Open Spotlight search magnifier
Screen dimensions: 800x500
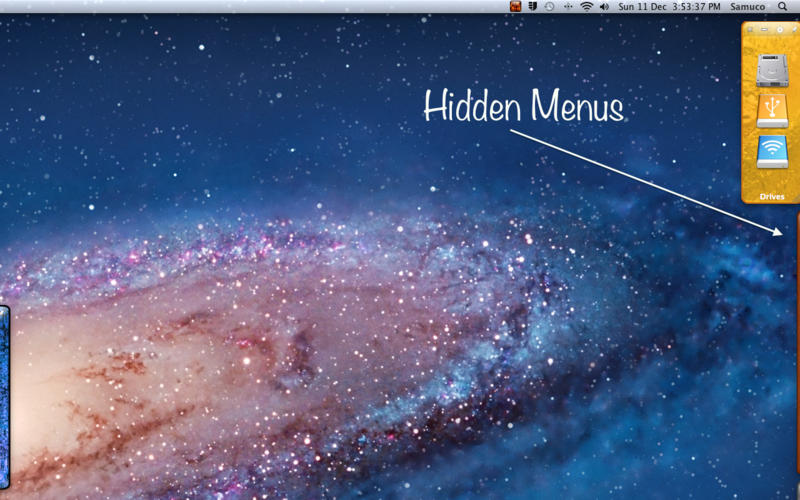(x=783, y=7)
